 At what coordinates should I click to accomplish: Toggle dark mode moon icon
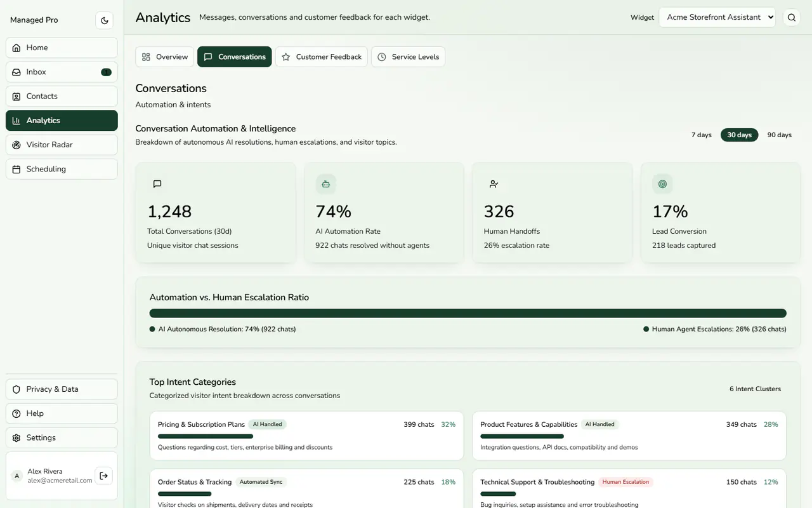click(105, 20)
